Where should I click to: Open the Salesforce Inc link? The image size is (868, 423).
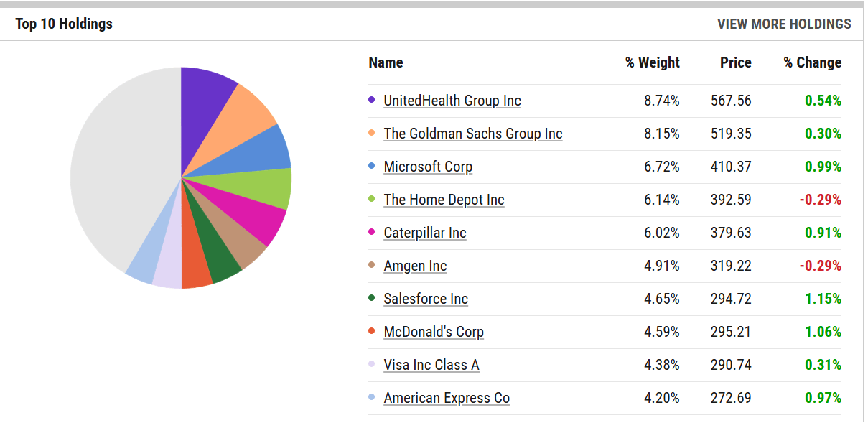point(426,299)
